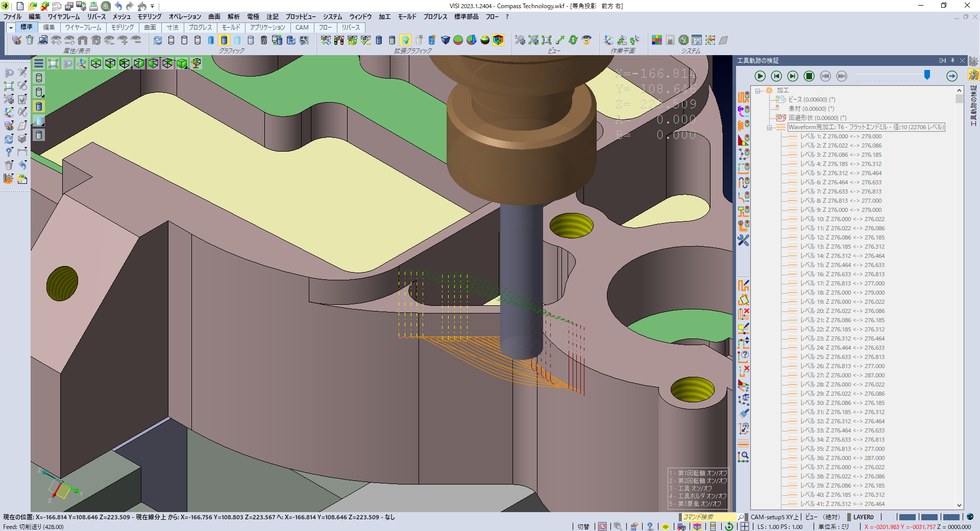Play the toolpath simulation
This screenshot has width=980, height=531.
(x=760, y=76)
